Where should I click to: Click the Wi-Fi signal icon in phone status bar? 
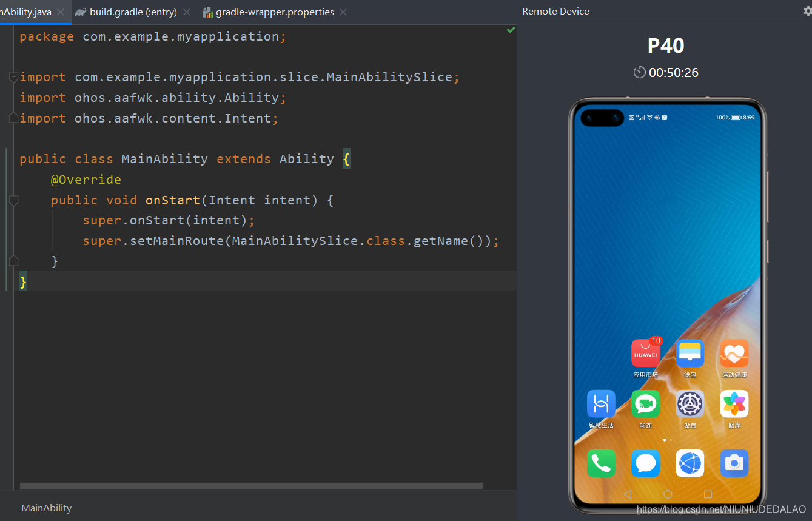[650, 117]
